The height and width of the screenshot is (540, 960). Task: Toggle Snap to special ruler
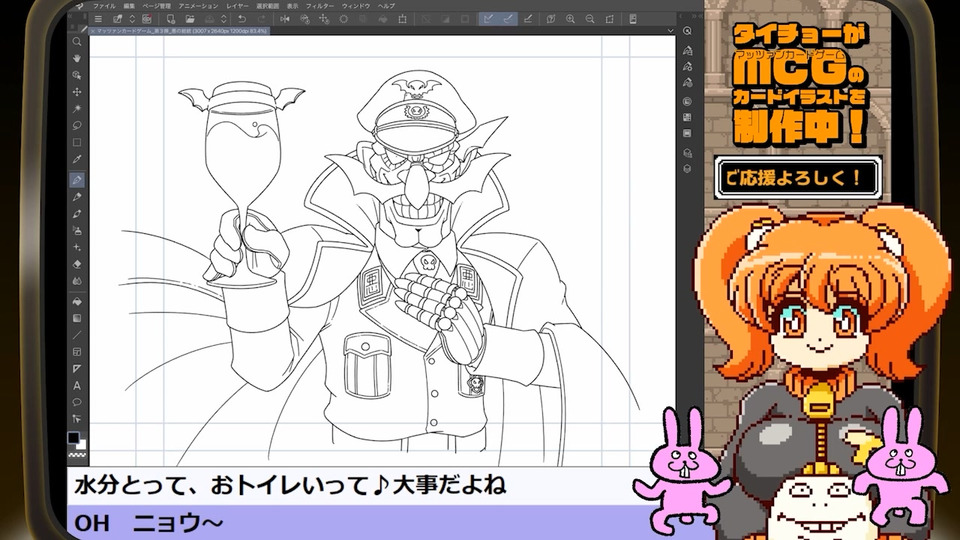click(x=508, y=19)
